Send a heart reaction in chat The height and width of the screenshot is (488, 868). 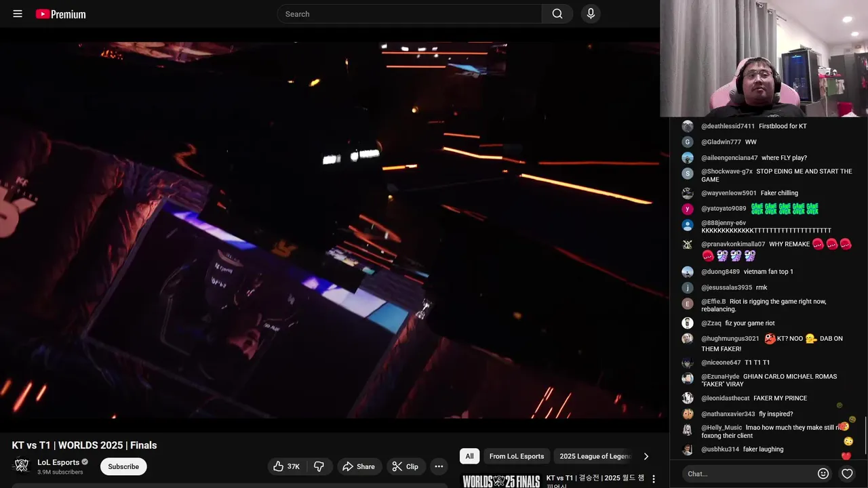(x=847, y=474)
